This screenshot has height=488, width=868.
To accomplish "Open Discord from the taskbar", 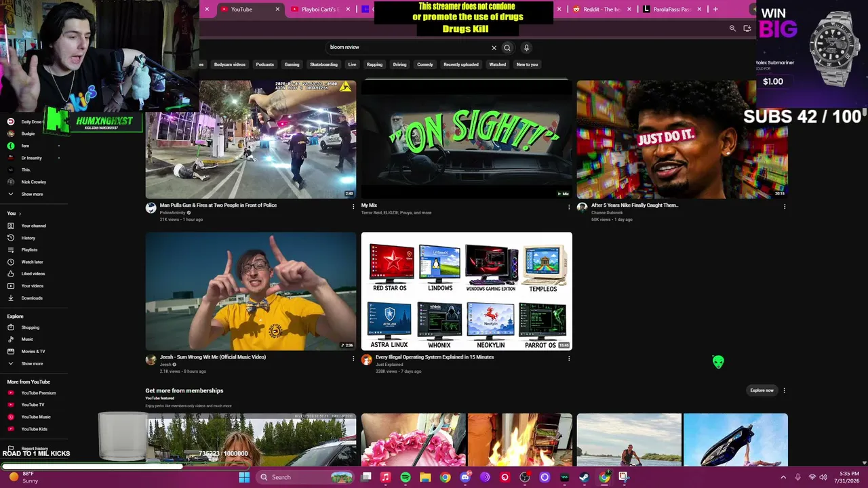I will [x=465, y=477].
